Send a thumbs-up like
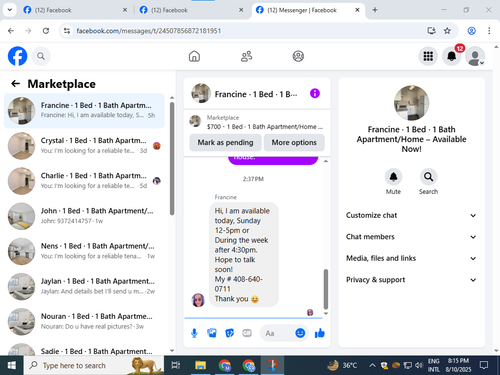500x375 pixels. (x=320, y=333)
